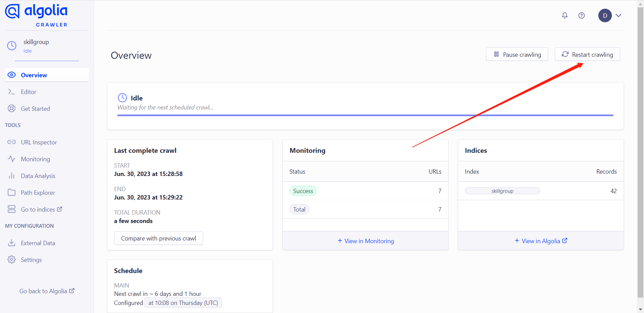
Task: Select the end time Jun. 30, 2023 at 15:29:22
Action: pos(148,197)
